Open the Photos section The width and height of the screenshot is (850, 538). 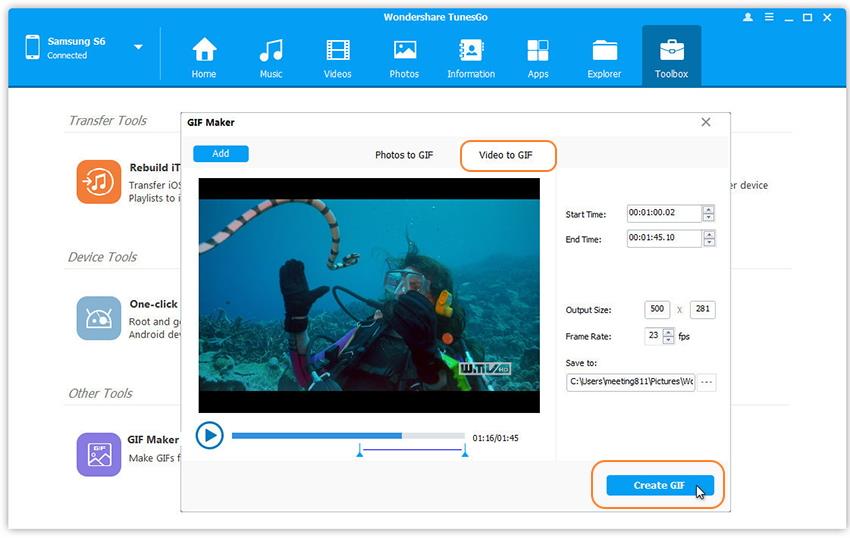click(404, 57)
